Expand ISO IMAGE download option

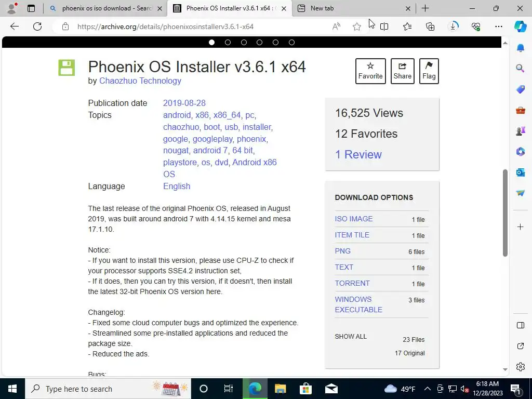pos(353,219)
